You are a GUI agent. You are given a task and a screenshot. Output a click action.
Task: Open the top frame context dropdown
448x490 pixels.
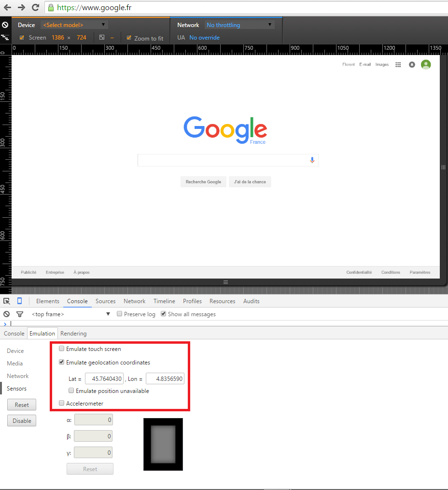coord(70,314)
